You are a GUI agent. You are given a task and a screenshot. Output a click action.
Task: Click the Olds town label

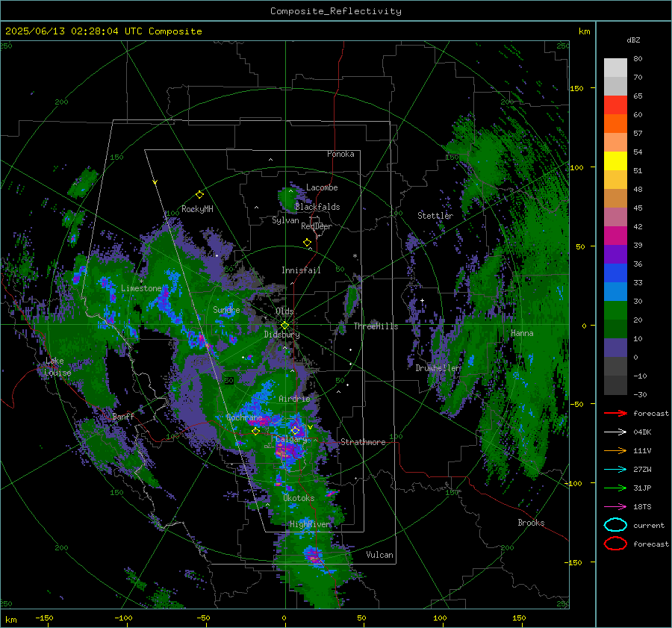tap(284, 311)
